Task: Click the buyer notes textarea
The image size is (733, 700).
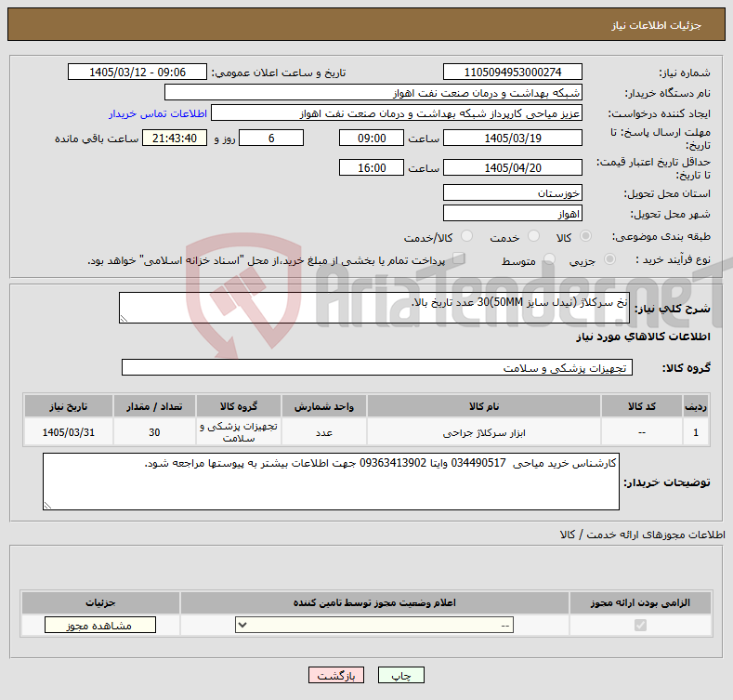Action: 331,482
